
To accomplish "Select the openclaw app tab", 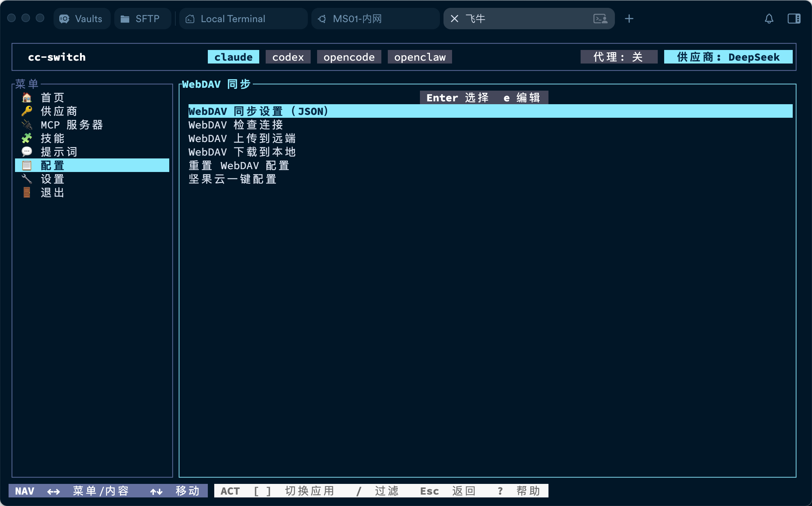I will (420, 57).
